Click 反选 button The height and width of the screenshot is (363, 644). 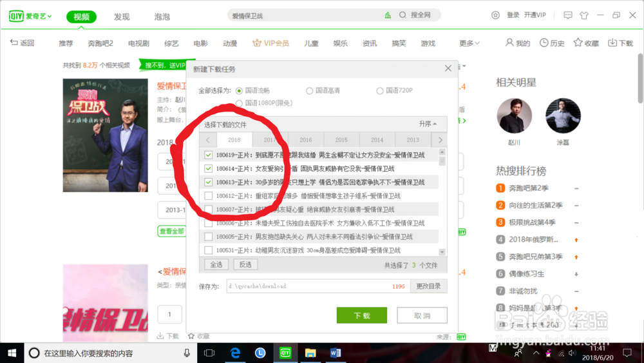pyautogui.click(x=245, y=264)
